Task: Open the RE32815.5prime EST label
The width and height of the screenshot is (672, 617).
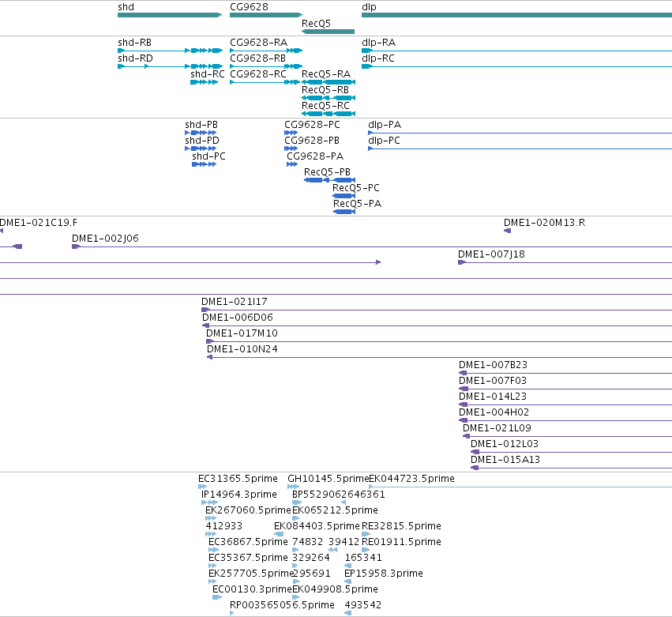Action: [x=402, y=526]
